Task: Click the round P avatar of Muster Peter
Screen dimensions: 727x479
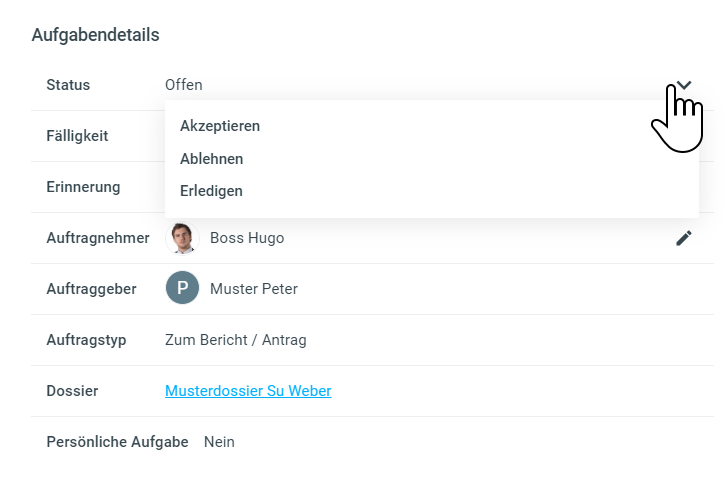Action: click(x=182, y=289)
